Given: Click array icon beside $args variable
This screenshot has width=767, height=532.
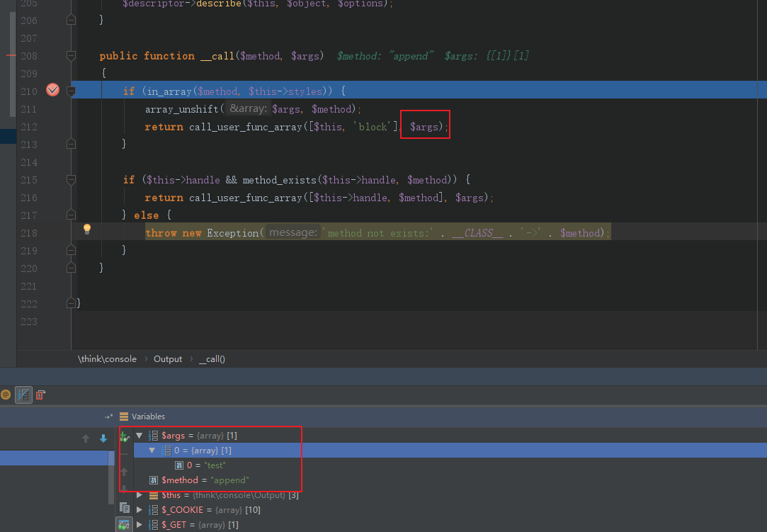Looking at the screenshot, I should coord(154,435).
